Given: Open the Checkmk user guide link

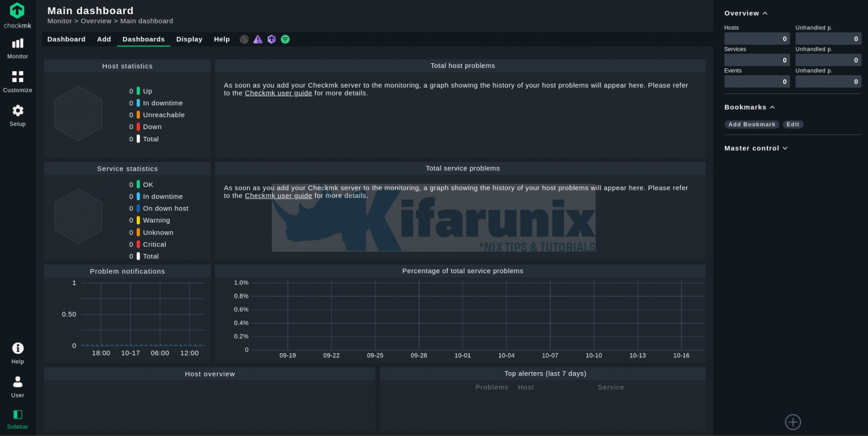Looking at the screenshot, I should (278, 93).
